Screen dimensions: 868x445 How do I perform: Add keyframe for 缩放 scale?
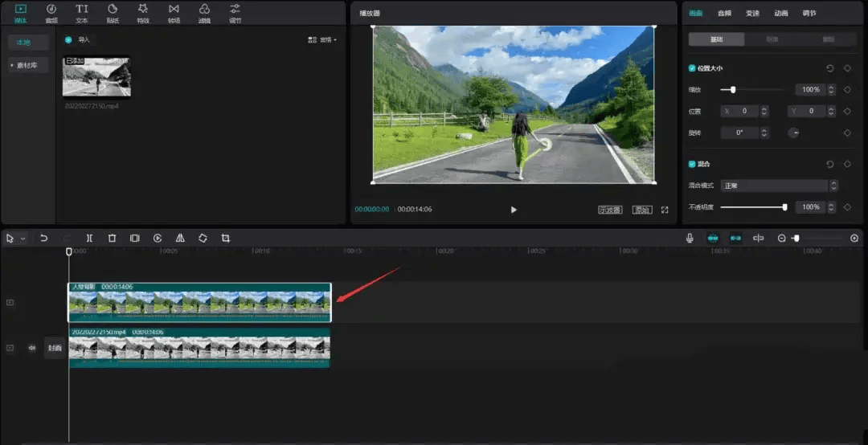pyautogui.click(x=847, y=90)
